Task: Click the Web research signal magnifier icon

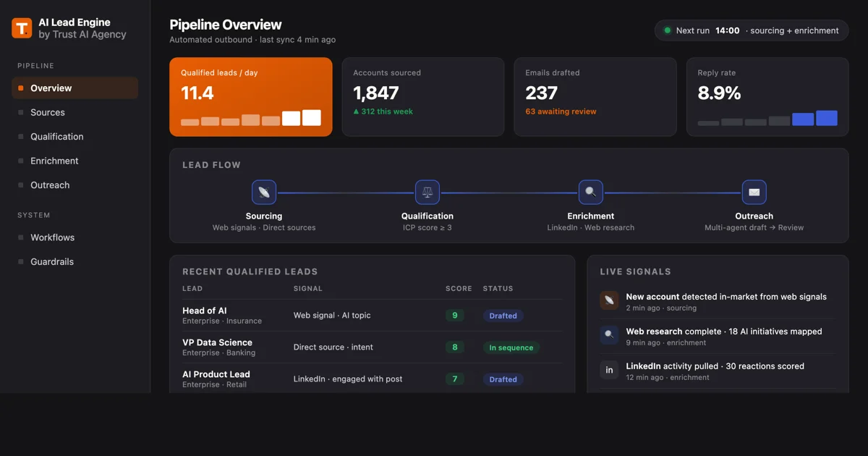Action: pos(609,335)
